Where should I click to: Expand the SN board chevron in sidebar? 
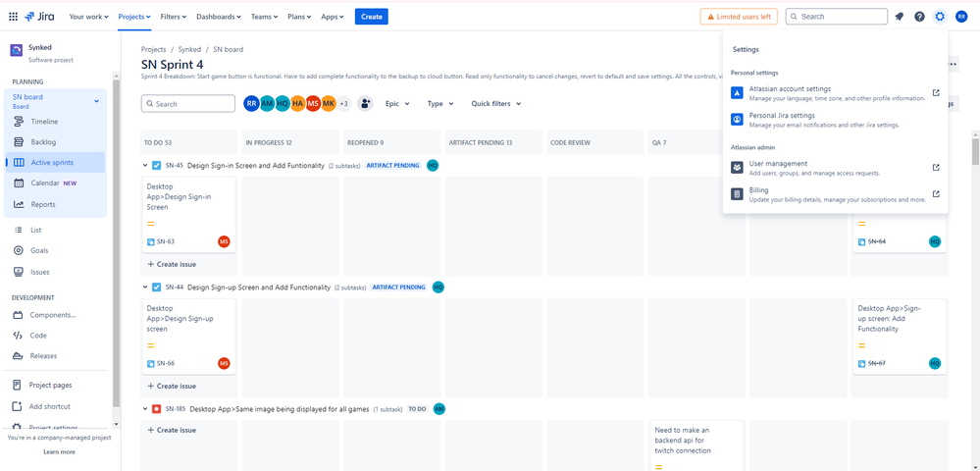[97, 101]
